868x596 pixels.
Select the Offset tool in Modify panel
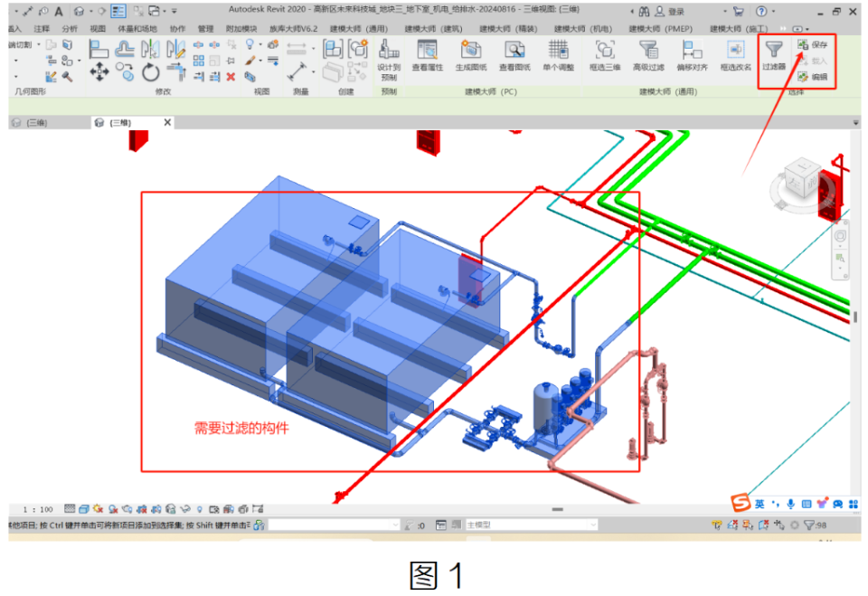[125, 50]
